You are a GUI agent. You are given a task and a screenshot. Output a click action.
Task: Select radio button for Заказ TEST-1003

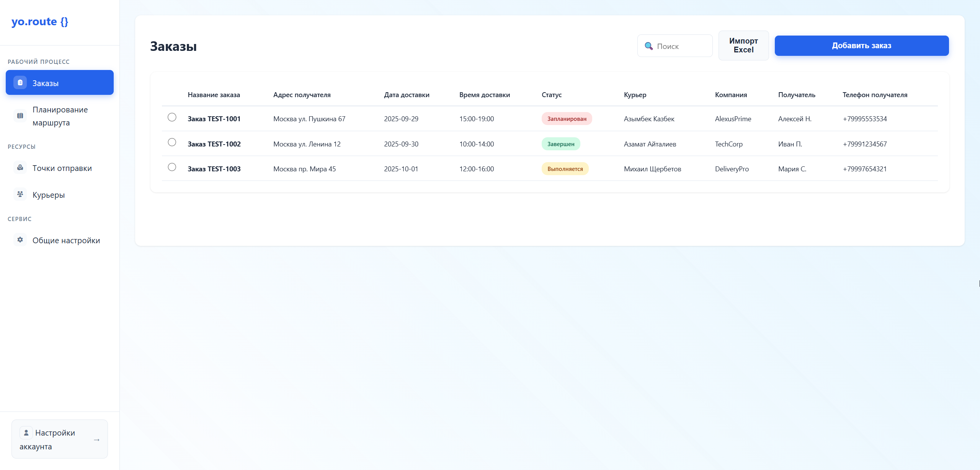coord(172,167)
